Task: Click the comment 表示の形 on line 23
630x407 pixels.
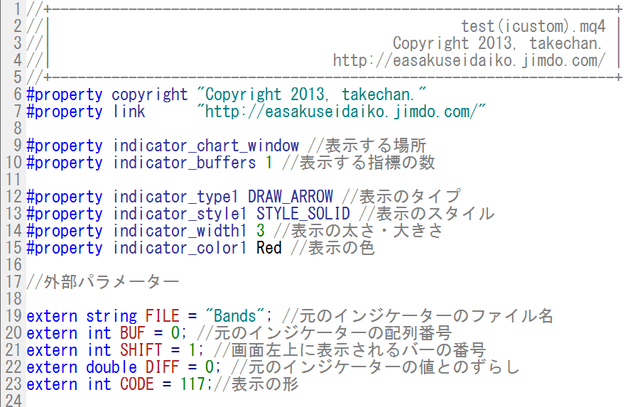Action: coord(265,384)
